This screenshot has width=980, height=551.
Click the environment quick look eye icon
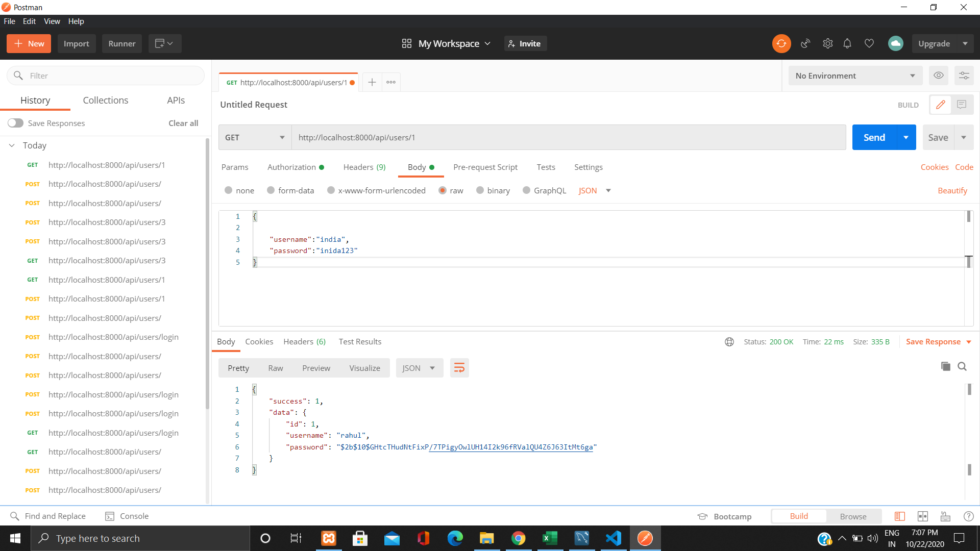[938, 76]
